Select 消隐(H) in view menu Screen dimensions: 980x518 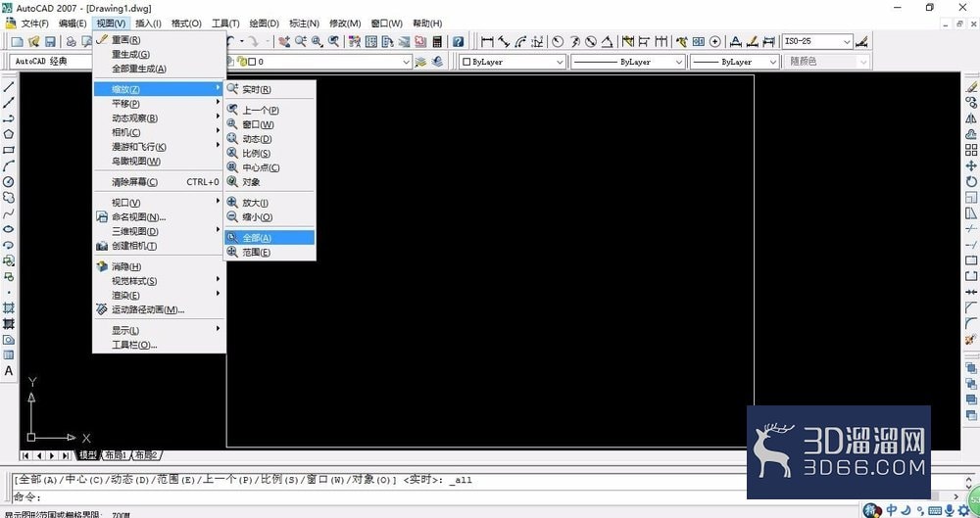pos(159,266)
